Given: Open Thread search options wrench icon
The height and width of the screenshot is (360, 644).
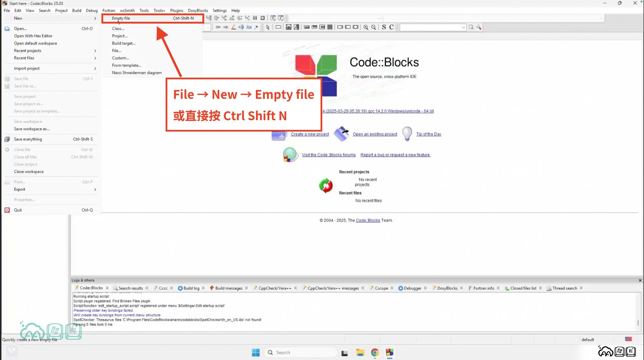Looking at the screenshot, I should (x=479, y=27).
